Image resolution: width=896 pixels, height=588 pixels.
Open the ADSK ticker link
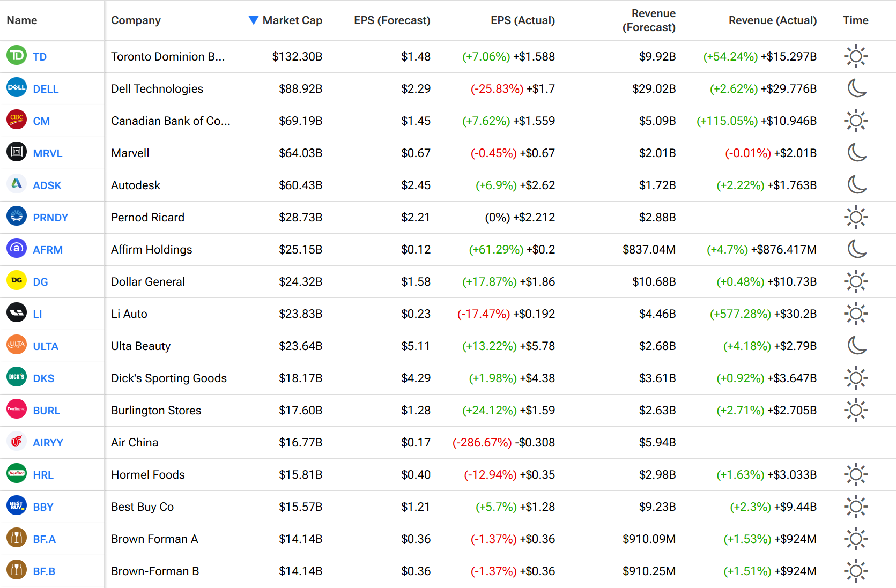point(47,185)
